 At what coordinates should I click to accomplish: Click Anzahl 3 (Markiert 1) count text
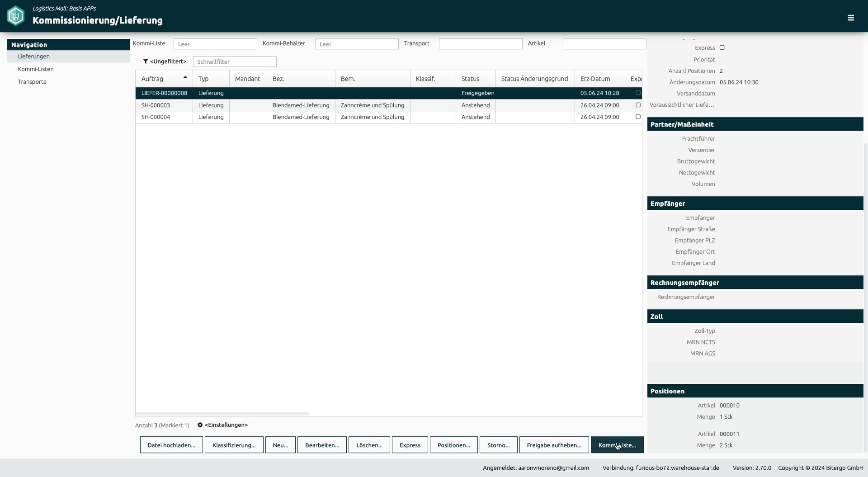tap(162, 425)
